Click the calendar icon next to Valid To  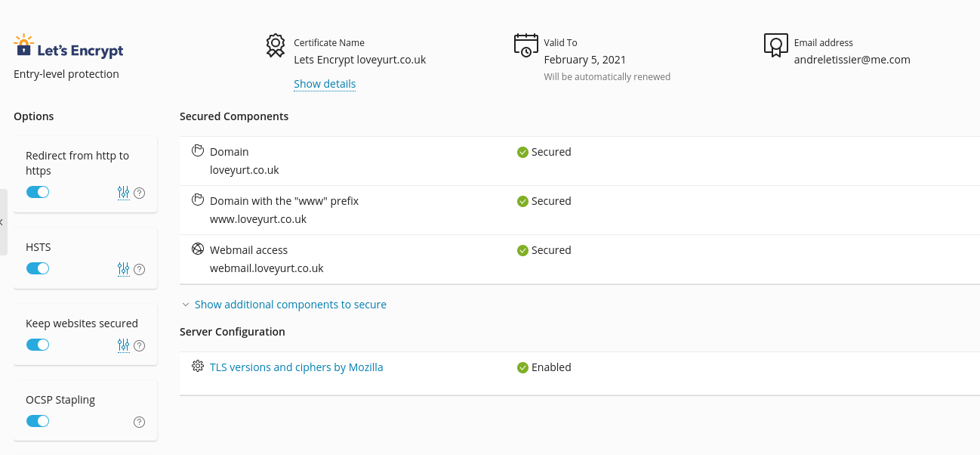[526, 45]
